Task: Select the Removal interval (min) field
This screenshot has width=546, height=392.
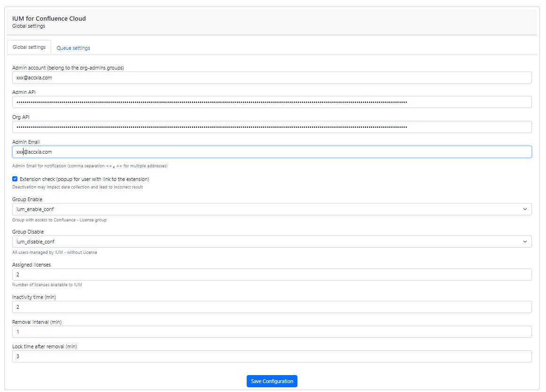Action: point(272,332)
